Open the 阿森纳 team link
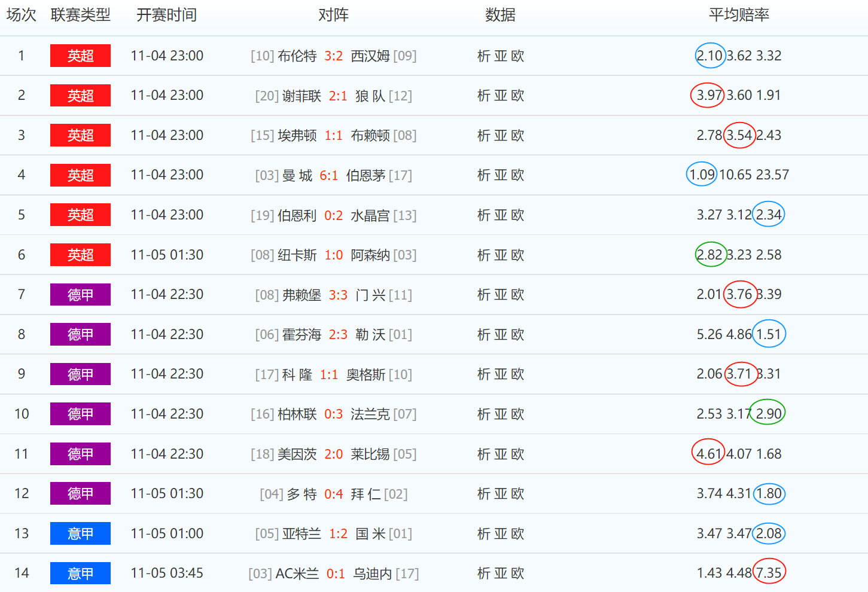 (370, 255)
